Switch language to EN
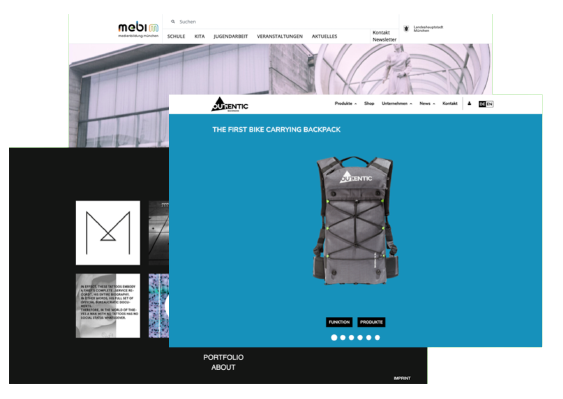Image resolution: width=563 pixels, height=399 pixels. pos(490,104)
